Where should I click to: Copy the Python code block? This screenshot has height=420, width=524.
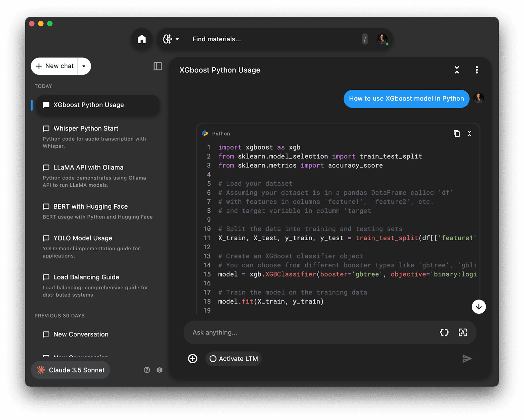(x=457, y=133)
